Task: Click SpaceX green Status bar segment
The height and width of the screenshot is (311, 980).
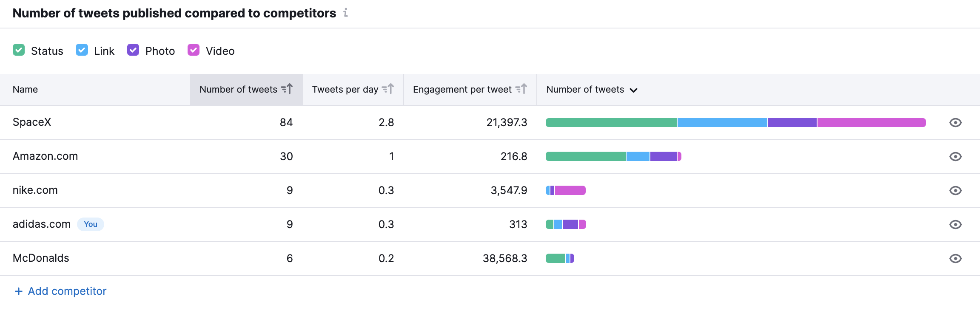Action: click(x=611, y=123)
